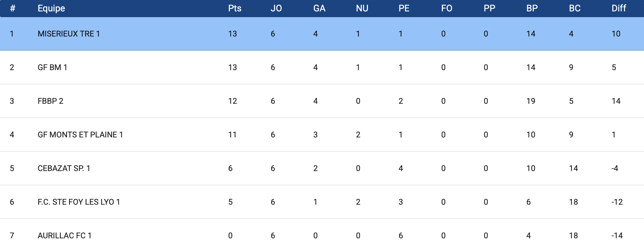Select the CEBAZAT SP. 1 team
The height and width of the screenshot is (252, 644).
(x=64, y=168)
